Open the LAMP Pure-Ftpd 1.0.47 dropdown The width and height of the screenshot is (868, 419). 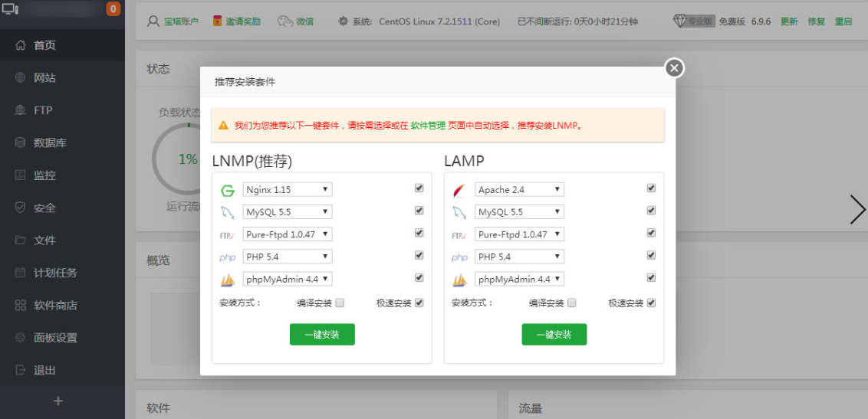519,234
